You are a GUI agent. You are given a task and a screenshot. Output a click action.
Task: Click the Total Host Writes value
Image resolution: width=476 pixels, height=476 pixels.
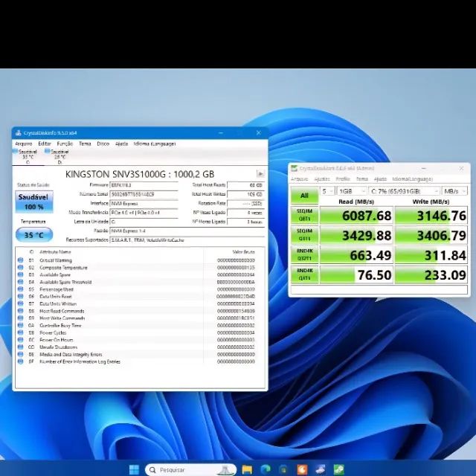tap(245, 194)
